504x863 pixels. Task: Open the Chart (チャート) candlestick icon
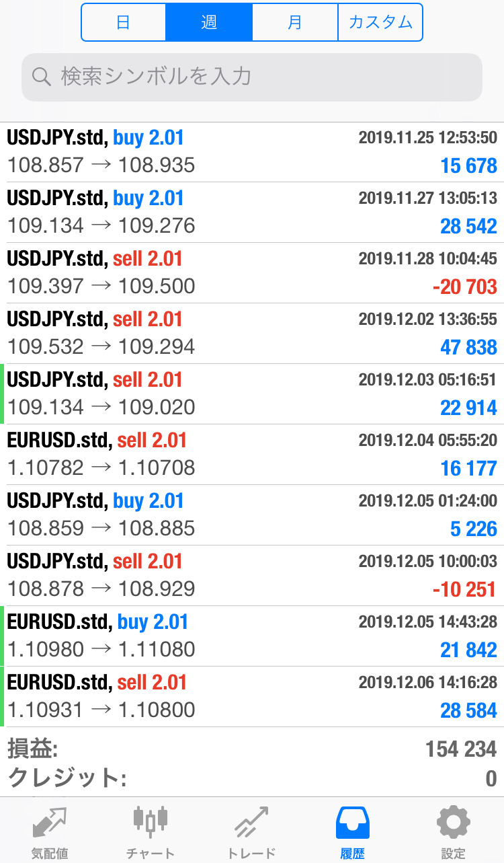[x=151, y=823]
